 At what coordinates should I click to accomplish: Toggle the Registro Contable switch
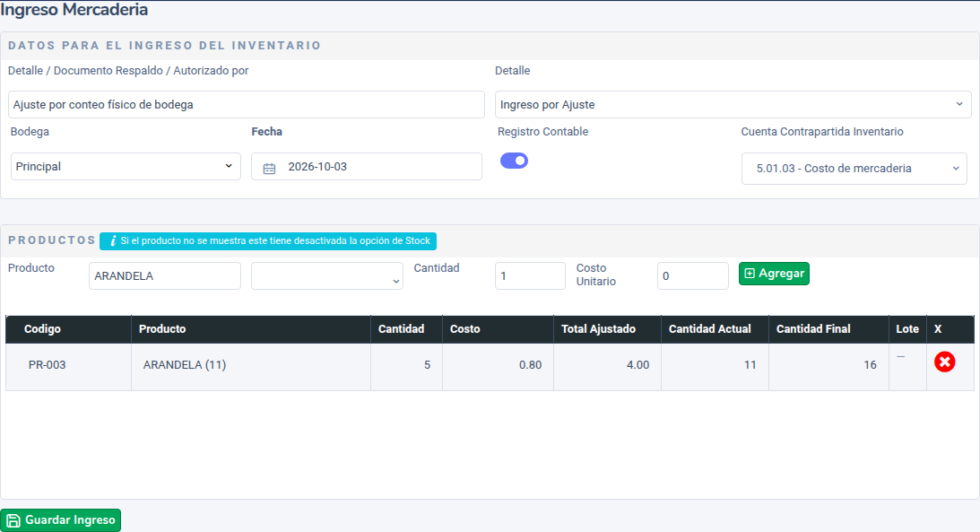(x=514, y=161)
